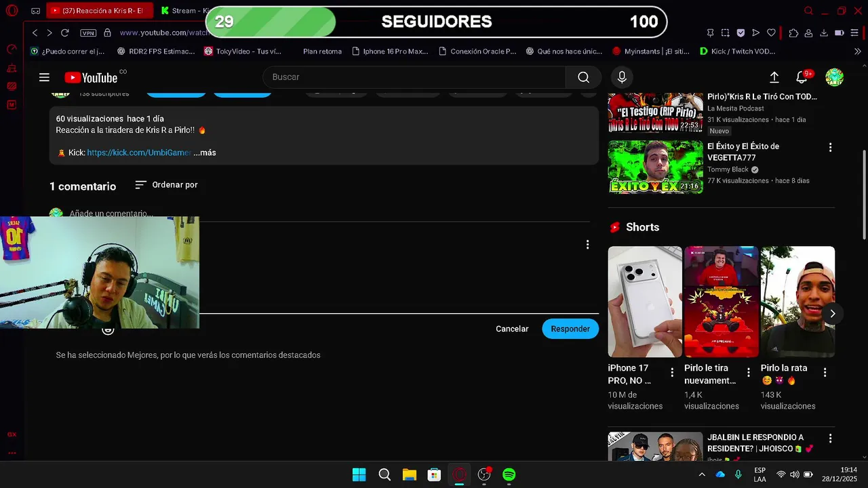
Task: Open File Explorer from the taskbar
Action: (409, 474)
